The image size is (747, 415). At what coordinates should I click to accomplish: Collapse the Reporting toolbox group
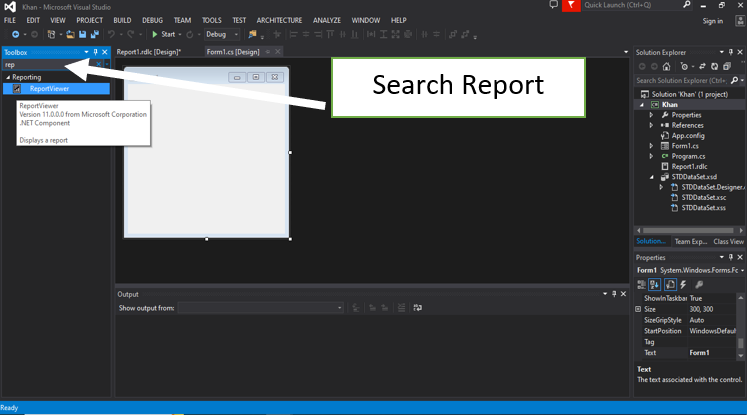[x=8, y=77]
